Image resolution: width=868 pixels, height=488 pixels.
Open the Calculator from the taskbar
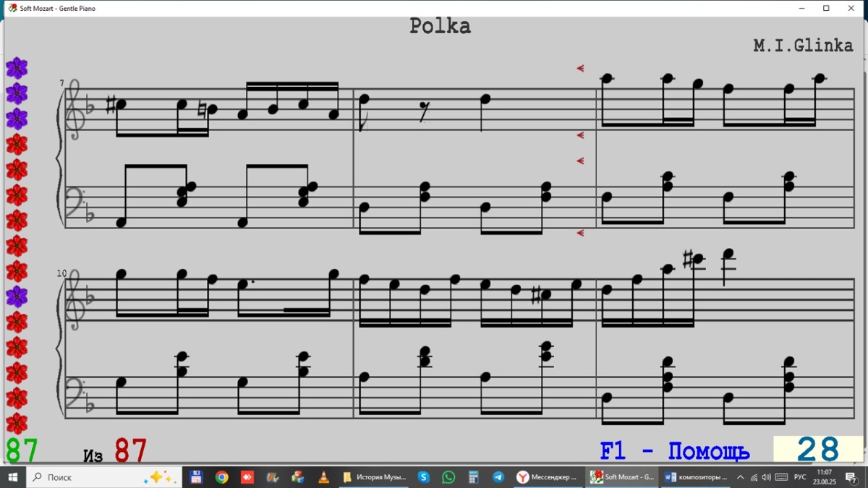pos(473,477)
